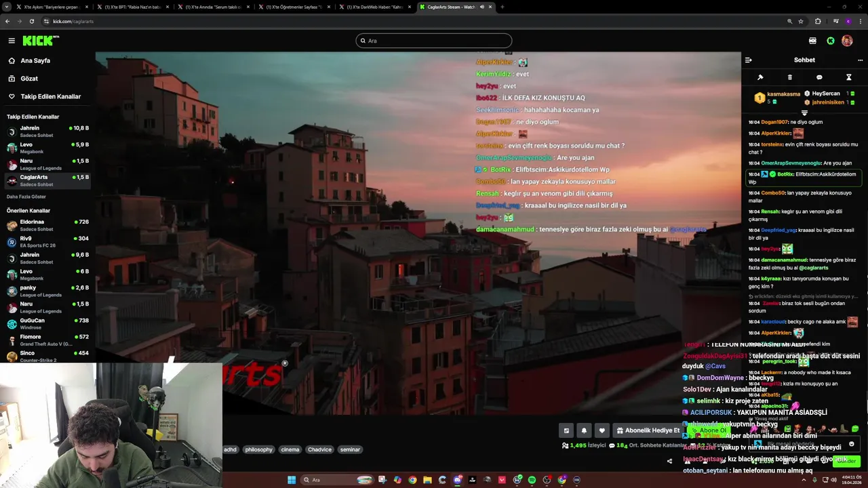Open Jahrein in the followed channels list
This screenshot has width=868, height=488.
click(x=47, y=131)
